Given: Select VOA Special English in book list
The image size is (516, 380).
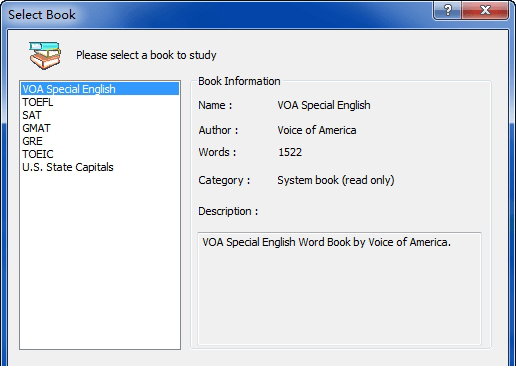Looking at the screenshot, I should (x=100, y=89).
